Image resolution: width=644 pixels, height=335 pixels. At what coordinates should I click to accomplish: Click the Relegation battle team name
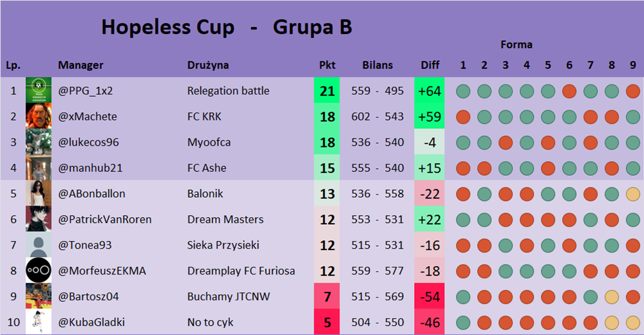[x=228, y=91]
